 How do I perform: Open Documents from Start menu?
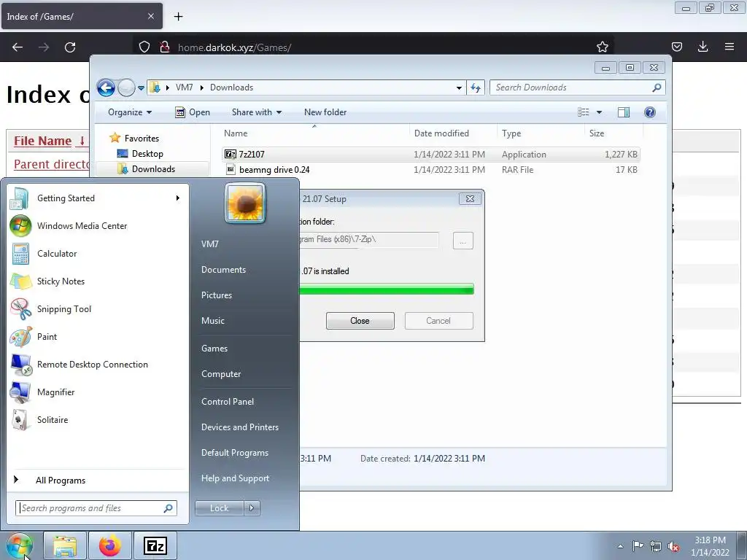[223, 270]
